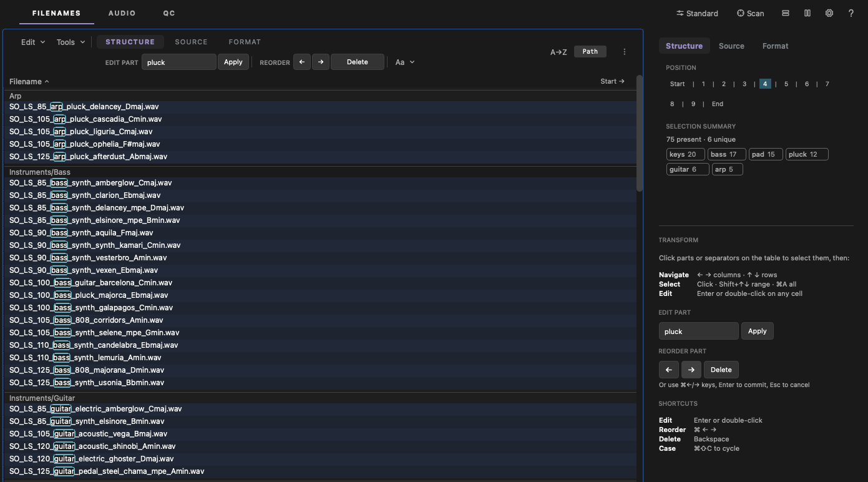
Task: Select the FORMAT toolbar tab
Action: tap(245, 42)
